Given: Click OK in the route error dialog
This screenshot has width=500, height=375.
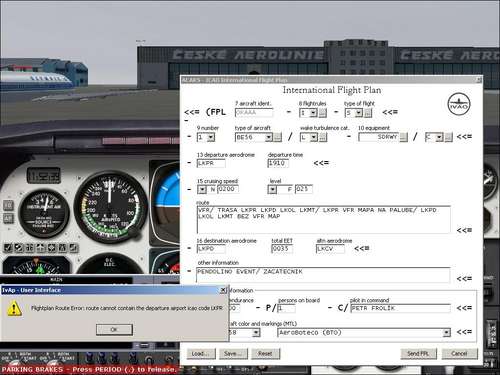Looking at the screenshot, I should (114, 329).
